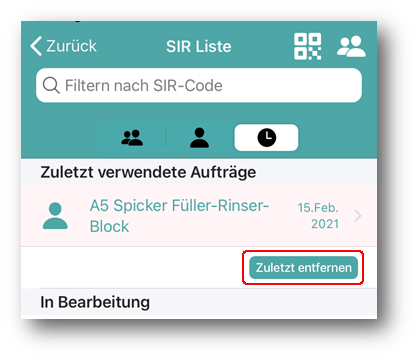Focus the Filtern nach SIR-Code field

[199, 85]
